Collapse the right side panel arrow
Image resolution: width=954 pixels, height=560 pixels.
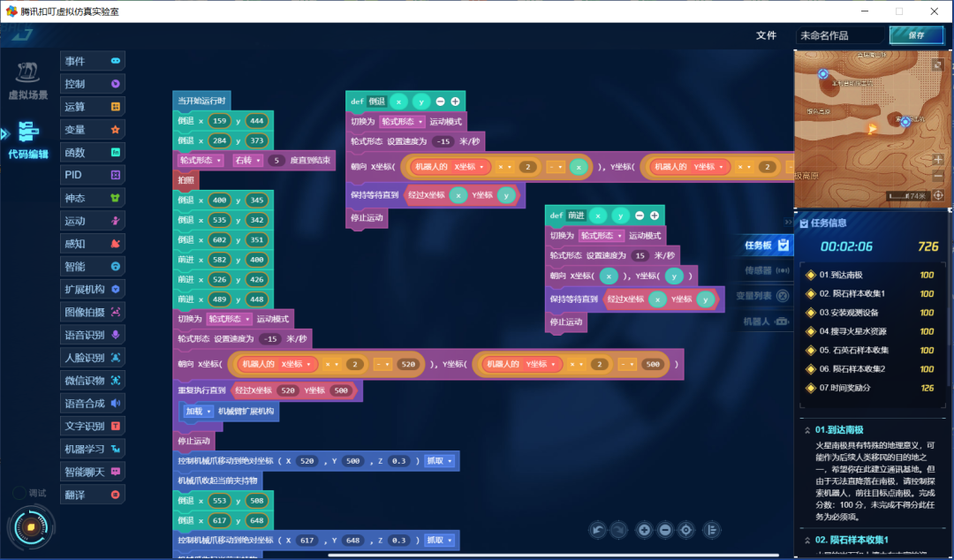pos(789,222)
